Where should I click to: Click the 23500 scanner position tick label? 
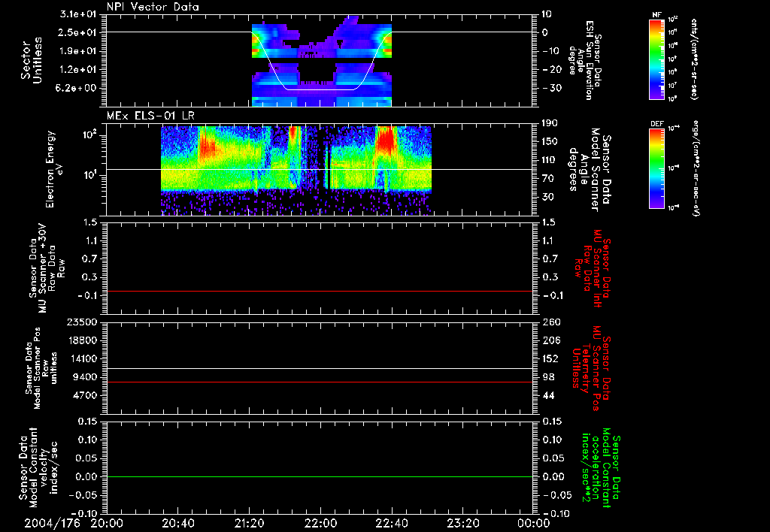[x=82, y=322]
